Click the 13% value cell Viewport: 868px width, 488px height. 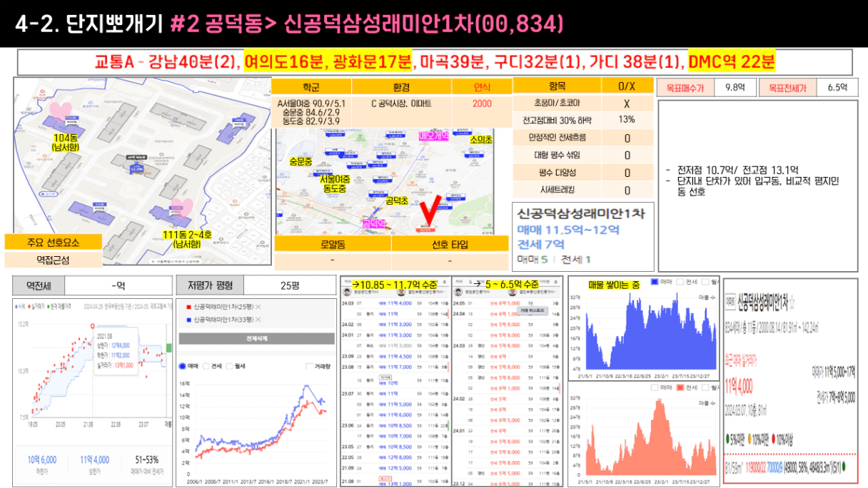(627, 120)
